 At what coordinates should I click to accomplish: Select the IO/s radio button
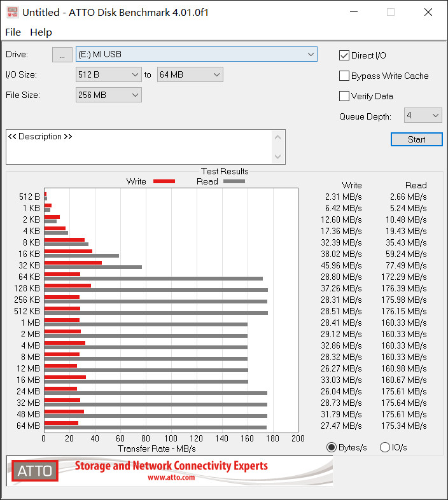(x=385, y=447)
